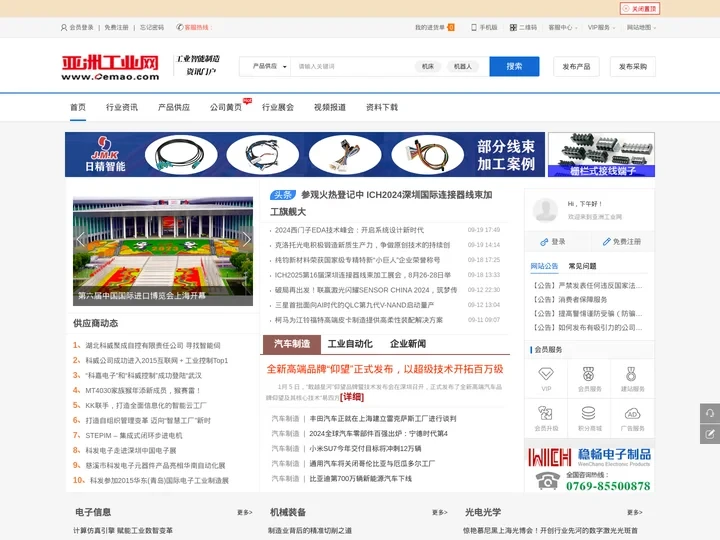Switch to the 工业自动化 tab
This screenshot has width=720, height=540.
[x=350, y=344]
